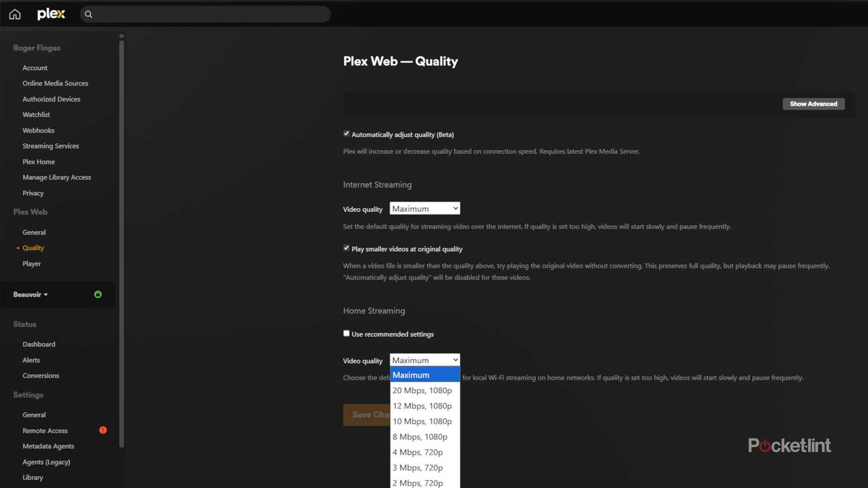868x488 pixels.
Task: Choose 10 Mbps, 1080p option
Action: click(x=425, y=421)
